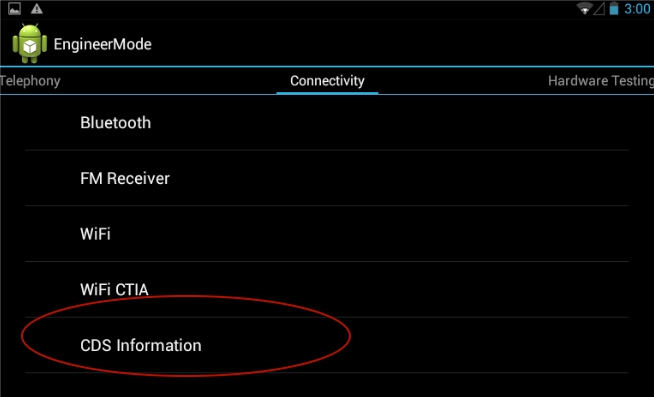Viewport: 654px width, 397px height.
Task: Tap the EngineerMode title text
Action: click(x=102, y=44)
